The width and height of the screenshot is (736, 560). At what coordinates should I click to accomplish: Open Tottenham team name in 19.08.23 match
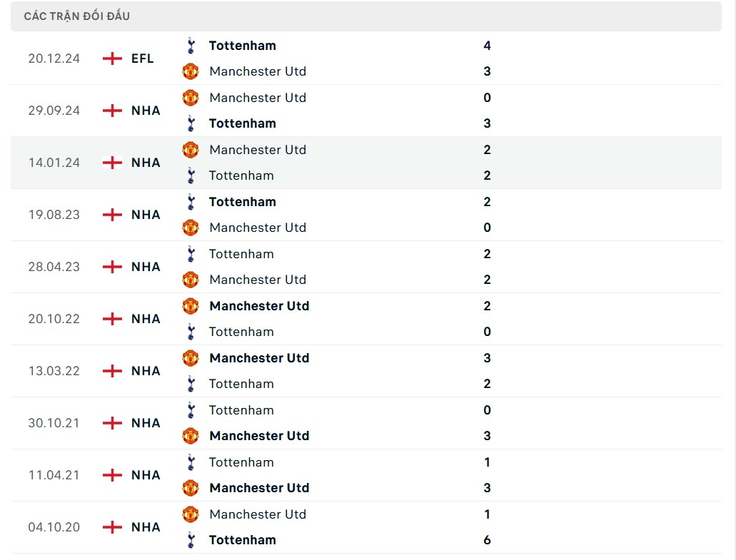(x=243, y=202)
